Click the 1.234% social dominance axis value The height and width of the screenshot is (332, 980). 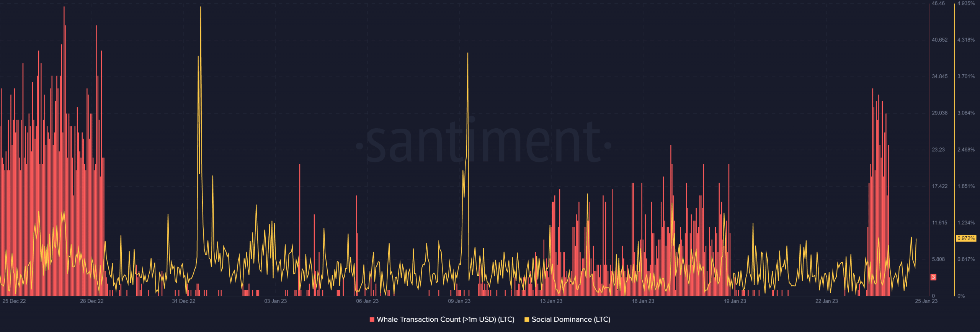[966, 223]
